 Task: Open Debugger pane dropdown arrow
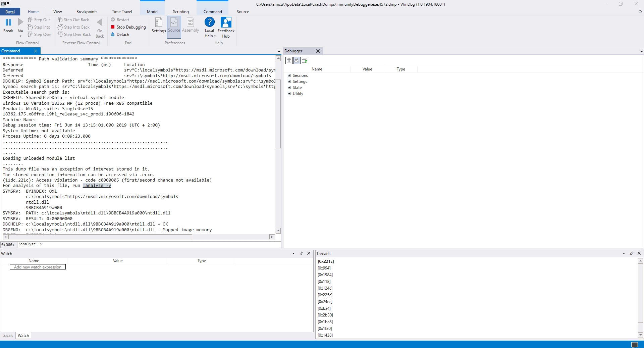point(641,51)
